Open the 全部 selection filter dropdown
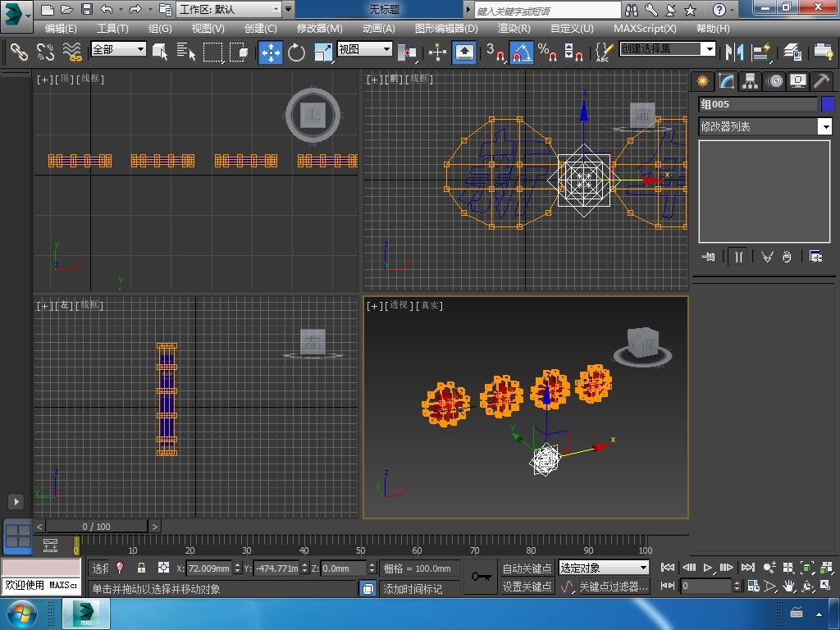 pyautogui.click(x=118, y=49)
